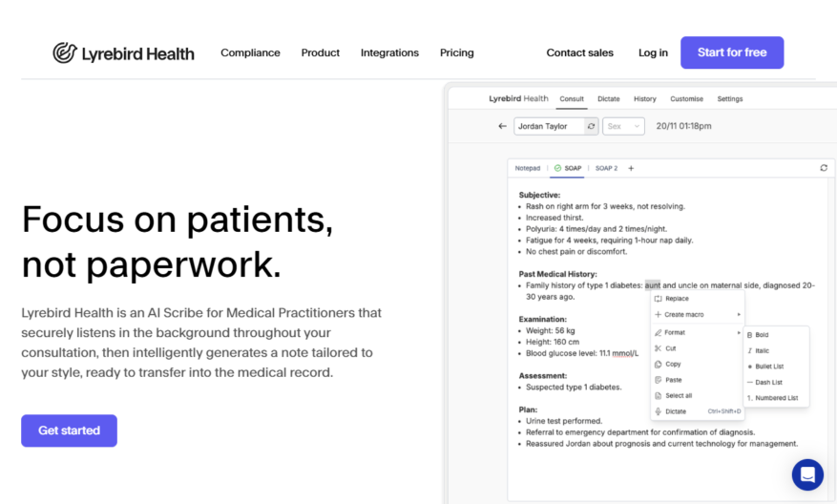Click the Suspected type 1 diabetes line
837x504 pixels.
(x=574, y=388)
